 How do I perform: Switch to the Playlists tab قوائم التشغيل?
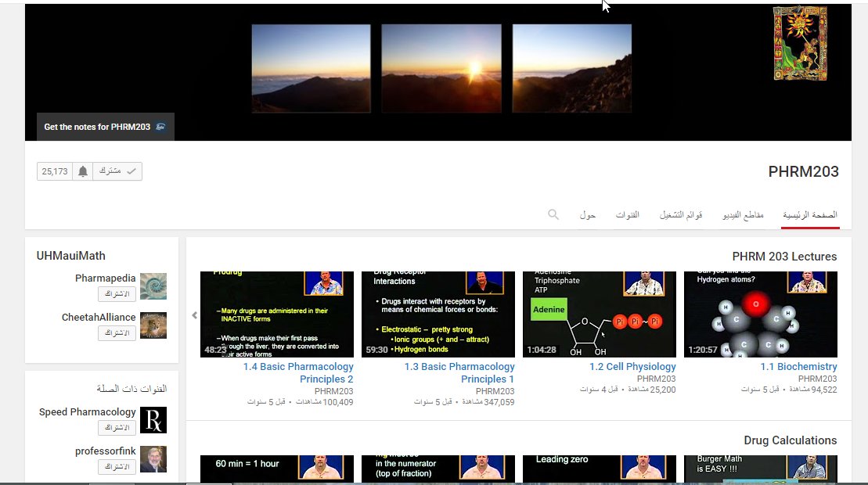[x=681, y=214]
